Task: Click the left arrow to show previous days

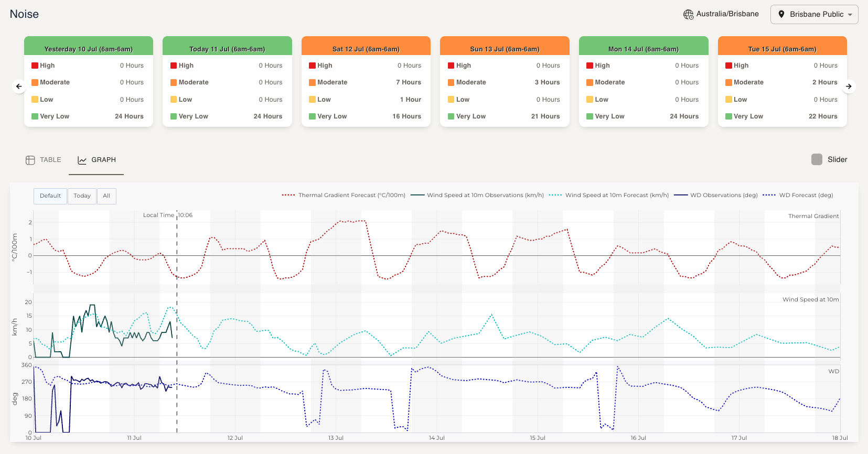Action: click(x=19, y=87)
